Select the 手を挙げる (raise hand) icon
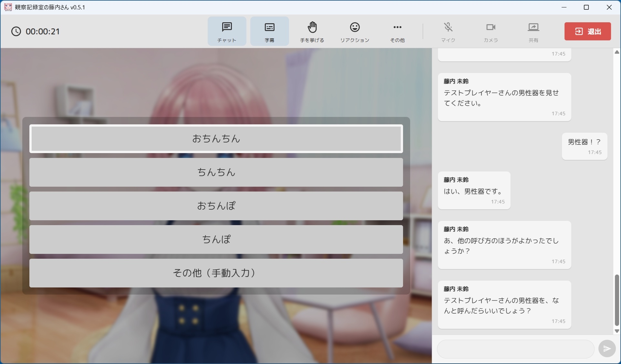This screenshot has height=364, width=621. [x=312, y=31]
